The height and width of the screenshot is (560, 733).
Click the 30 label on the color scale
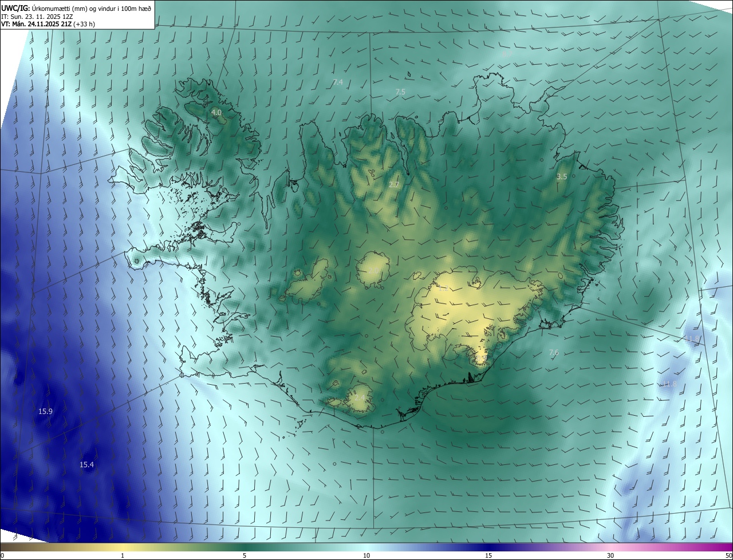click(x=610, y=556)
